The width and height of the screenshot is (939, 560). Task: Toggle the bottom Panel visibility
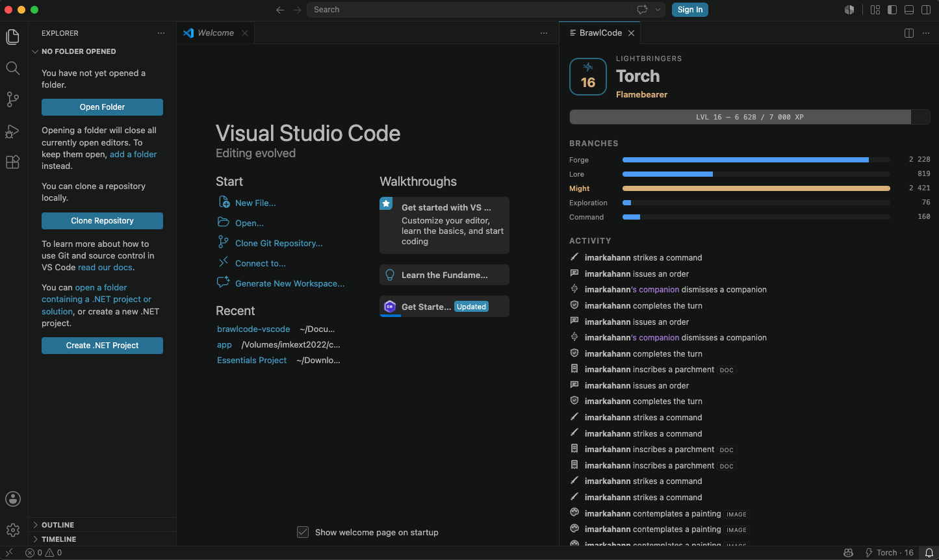click(x=909, y=10)
